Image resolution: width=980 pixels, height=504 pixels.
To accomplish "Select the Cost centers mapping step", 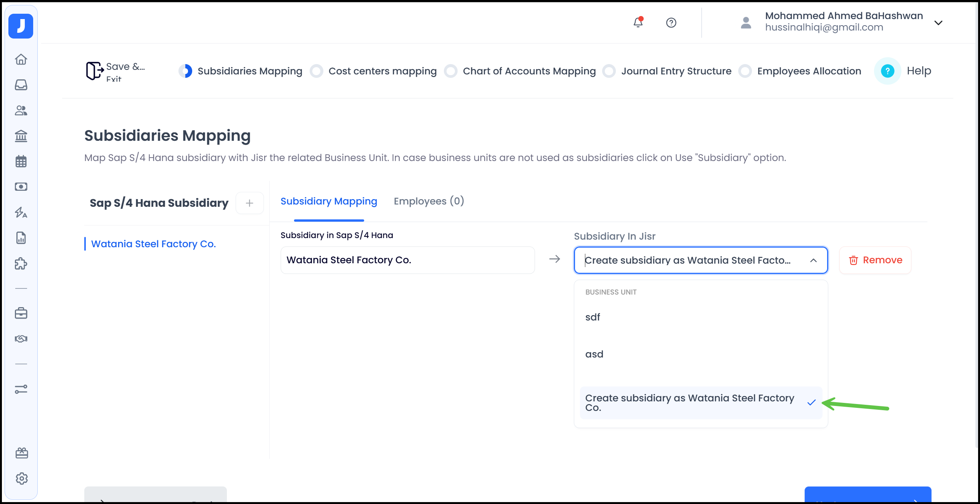I will click(x=382, y=71).
